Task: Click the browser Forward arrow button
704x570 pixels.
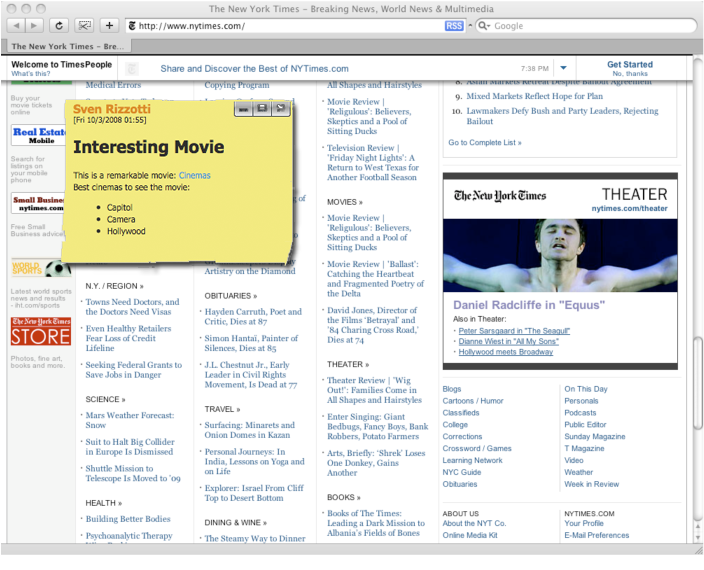Action: pyautogui.click(x=36, y=25)
